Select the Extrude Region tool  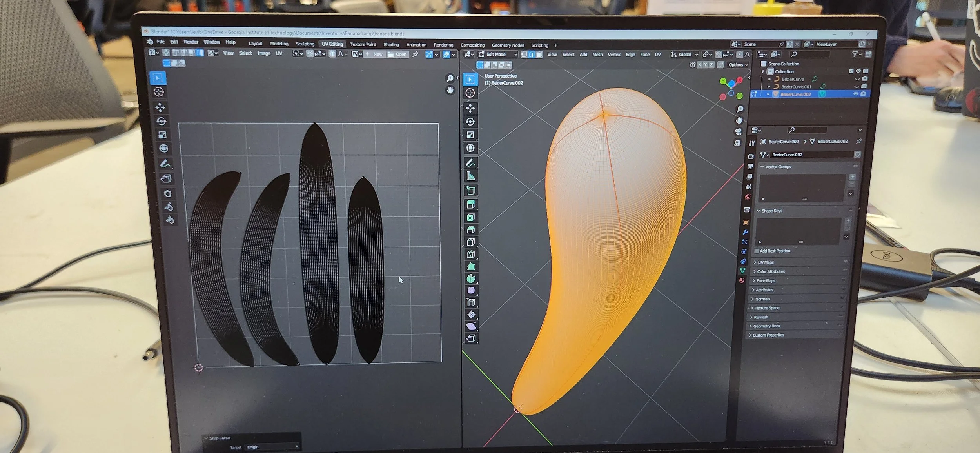(x=471, y=204)
